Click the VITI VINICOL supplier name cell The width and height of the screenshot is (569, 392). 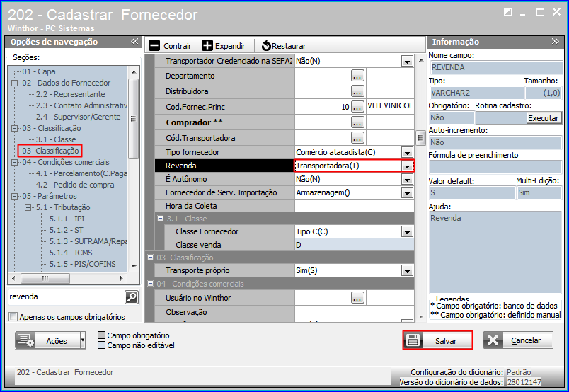tap(390, 105)
